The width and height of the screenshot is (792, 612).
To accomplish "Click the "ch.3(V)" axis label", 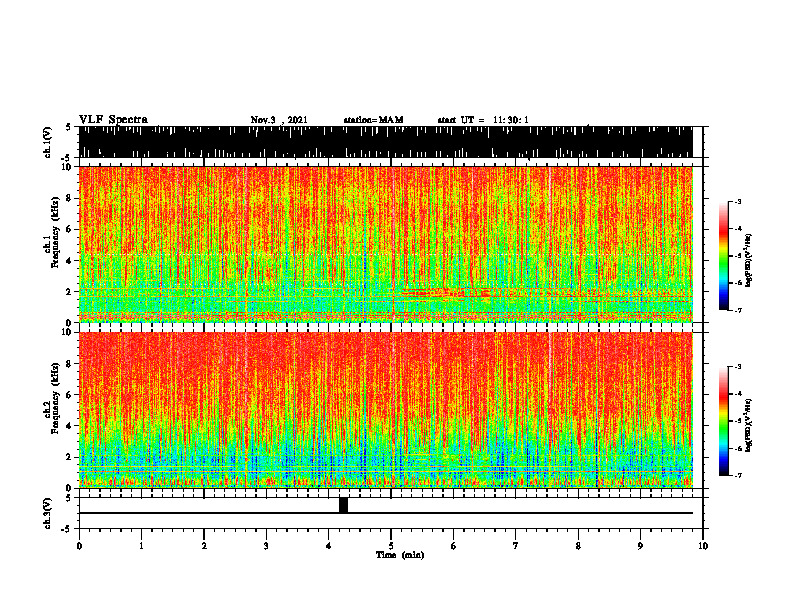I will pos(47,513).
